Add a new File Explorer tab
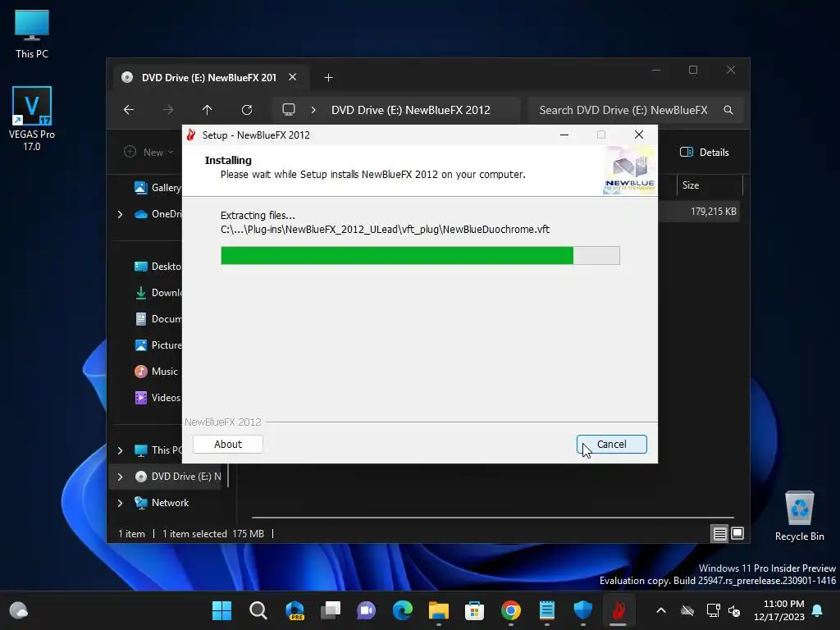This screenshot has width=840, height=630. pos(328,78)
